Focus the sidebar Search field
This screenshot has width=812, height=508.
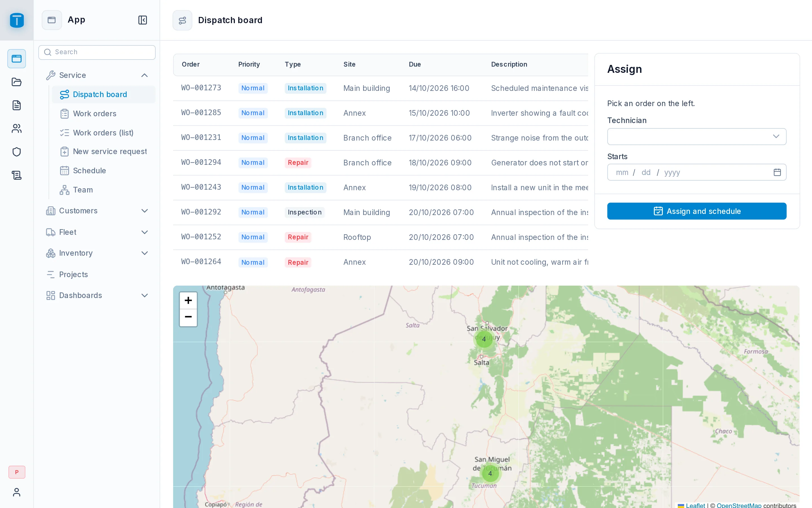[x=97, y=52]
